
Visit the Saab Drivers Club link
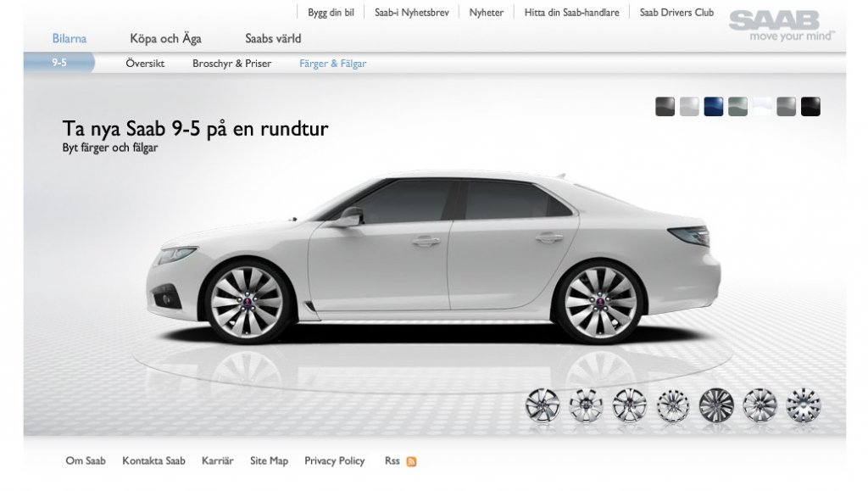[x=676, y=12]
